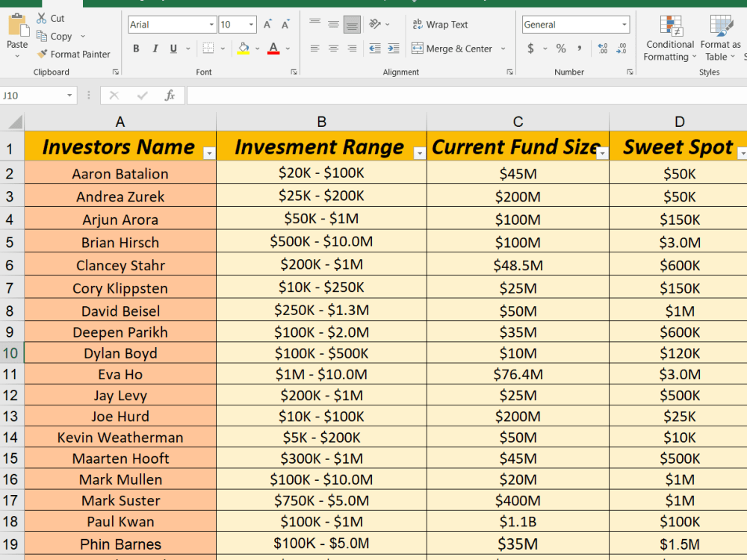Screen dimensions: 747x560
Task: Open Alignment dialog launcher
Action: tap(509, 72)
